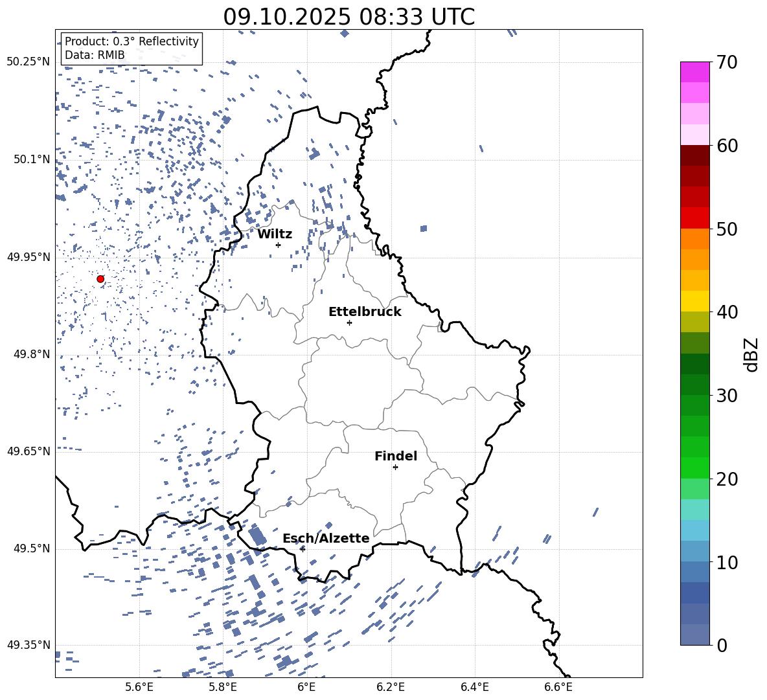Click the colorbar tick label 40

tap(727, 312)
